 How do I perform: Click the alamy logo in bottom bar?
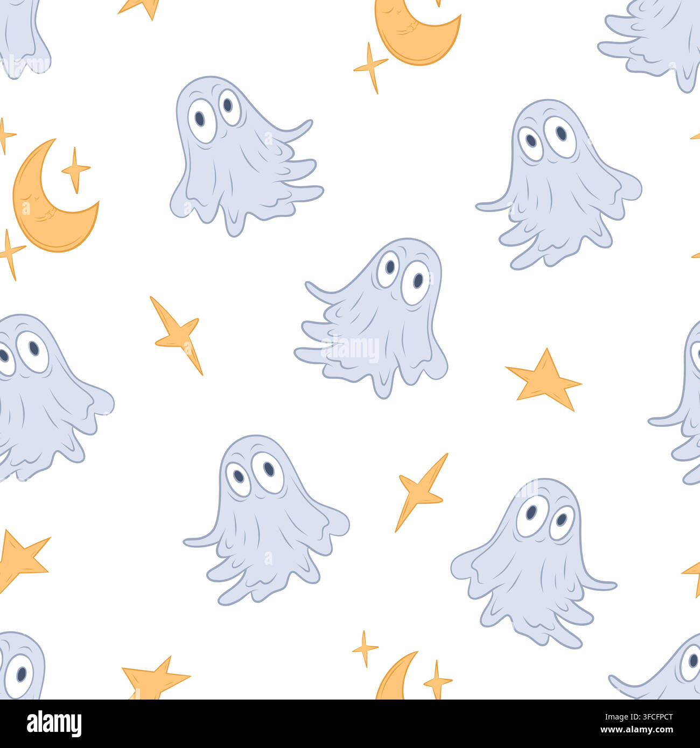[54, 723]
